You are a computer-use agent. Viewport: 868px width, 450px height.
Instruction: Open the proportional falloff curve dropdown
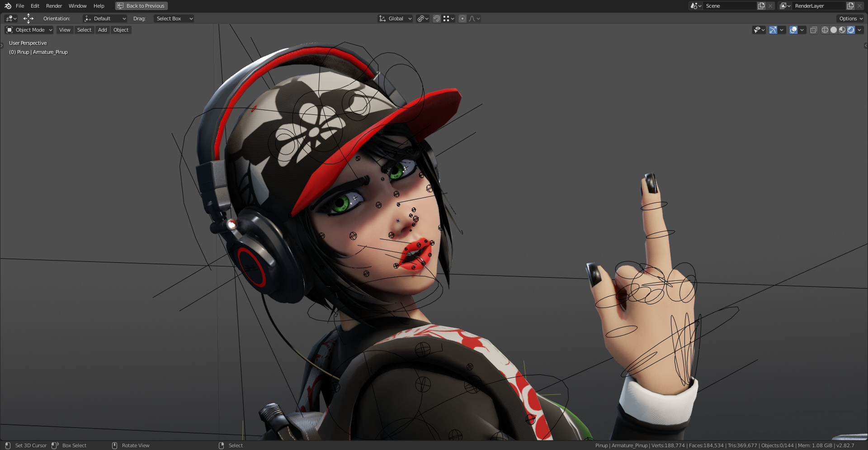474,19
